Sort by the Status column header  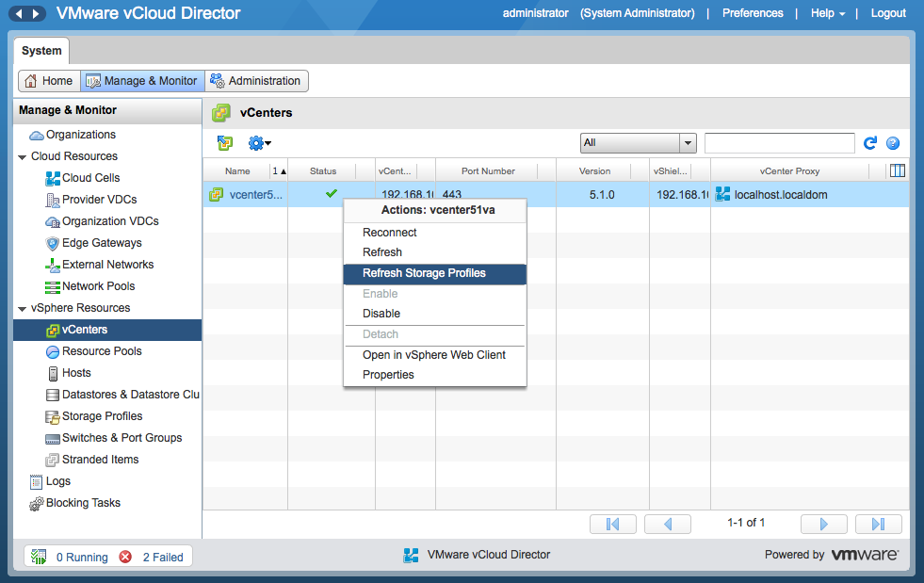coord(323,171)
